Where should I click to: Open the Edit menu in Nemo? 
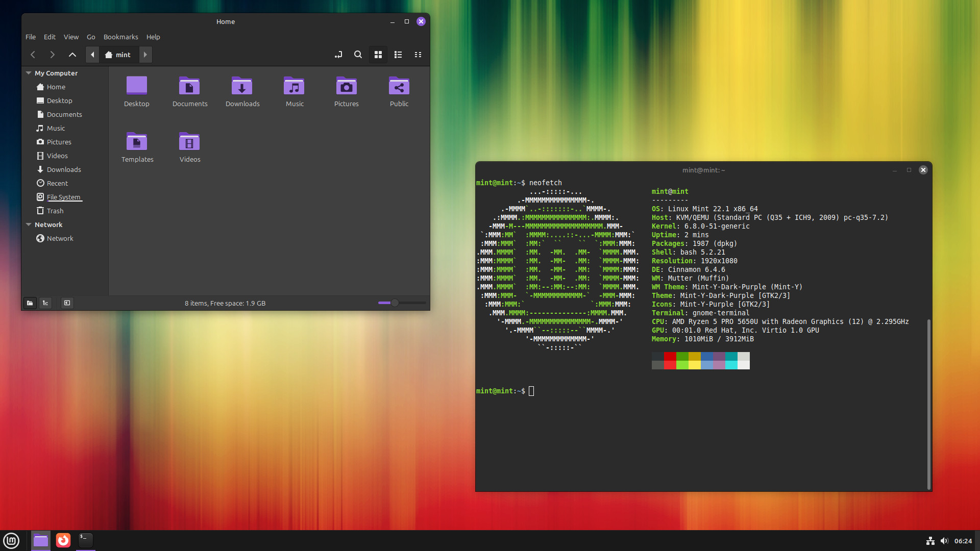[49, 37]
